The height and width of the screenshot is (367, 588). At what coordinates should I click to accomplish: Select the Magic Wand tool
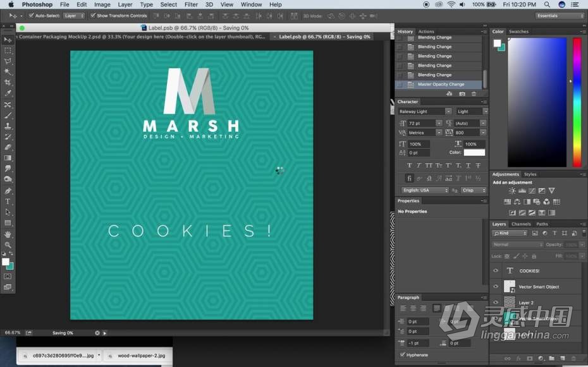click(x=8, y=72)
